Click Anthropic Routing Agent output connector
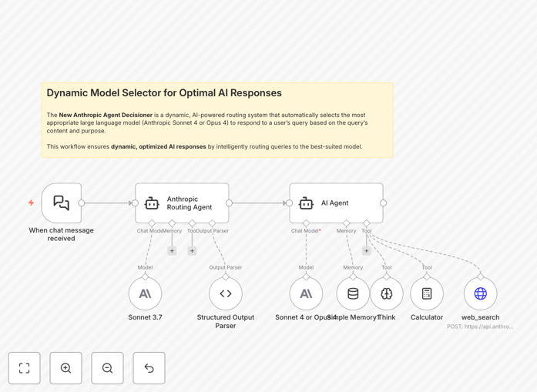 tap(229, 203)
